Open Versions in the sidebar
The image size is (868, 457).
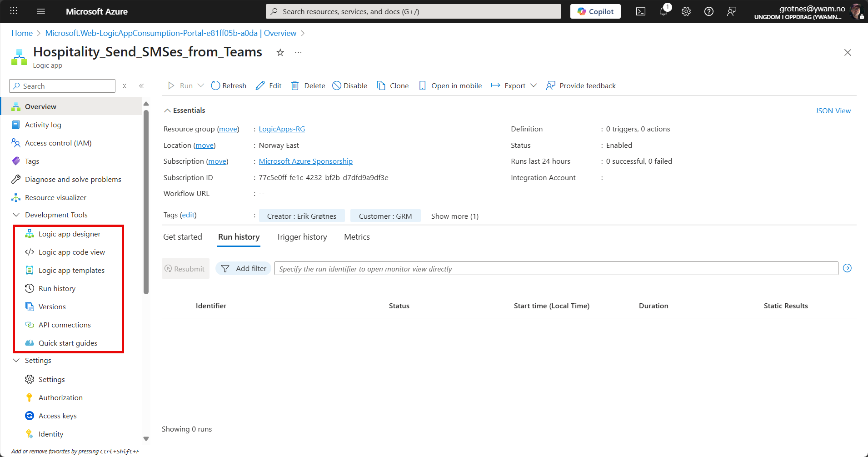tap(52, 306)
